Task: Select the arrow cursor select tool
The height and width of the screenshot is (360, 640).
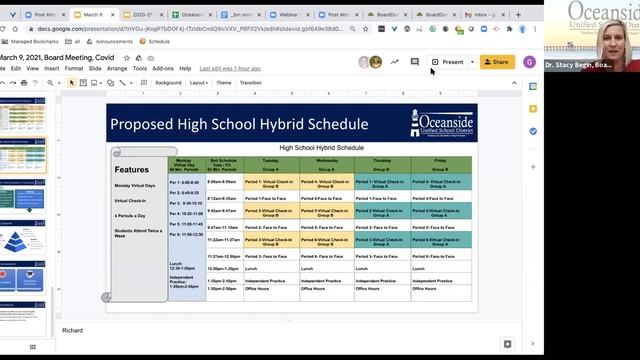Action: coord(72,83)
